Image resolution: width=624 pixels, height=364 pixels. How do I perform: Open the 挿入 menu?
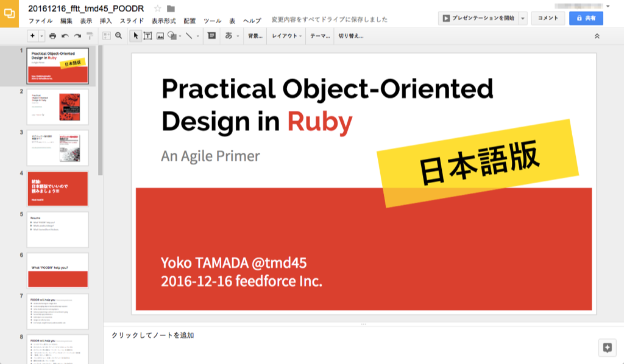click(x=106, y=21)
